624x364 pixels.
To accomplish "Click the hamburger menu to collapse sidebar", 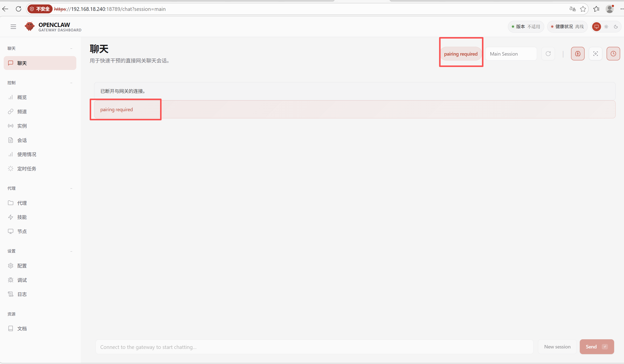I will [x=13, y=27].
